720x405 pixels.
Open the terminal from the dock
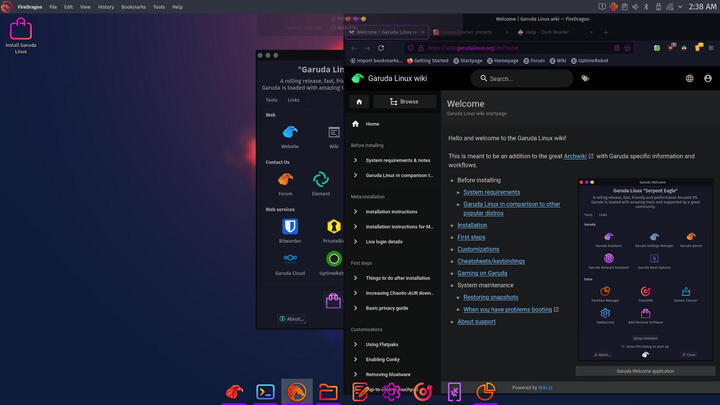pos(265,392)
